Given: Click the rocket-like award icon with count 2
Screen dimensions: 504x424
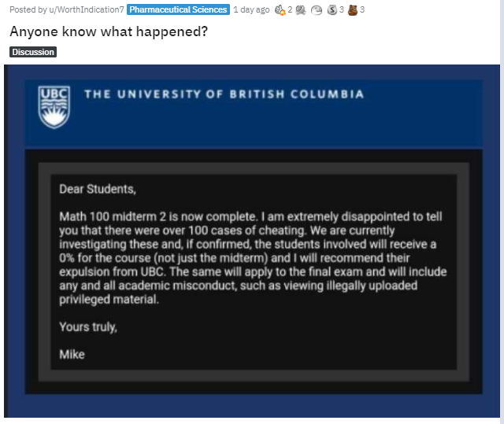Looking at the screenshot, I should [280, 10].
